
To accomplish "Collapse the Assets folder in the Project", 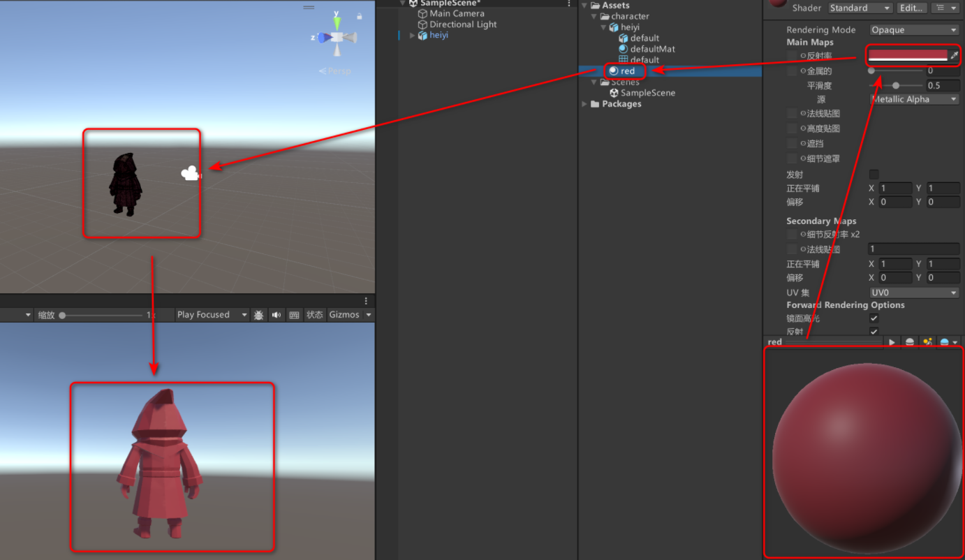I will tap(584, 6).
